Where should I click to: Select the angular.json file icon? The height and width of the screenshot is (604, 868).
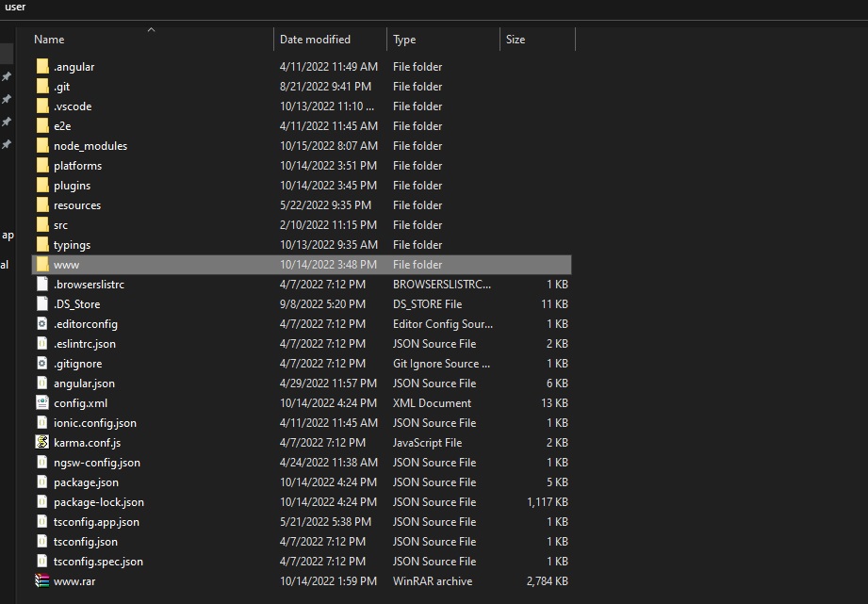42,384
